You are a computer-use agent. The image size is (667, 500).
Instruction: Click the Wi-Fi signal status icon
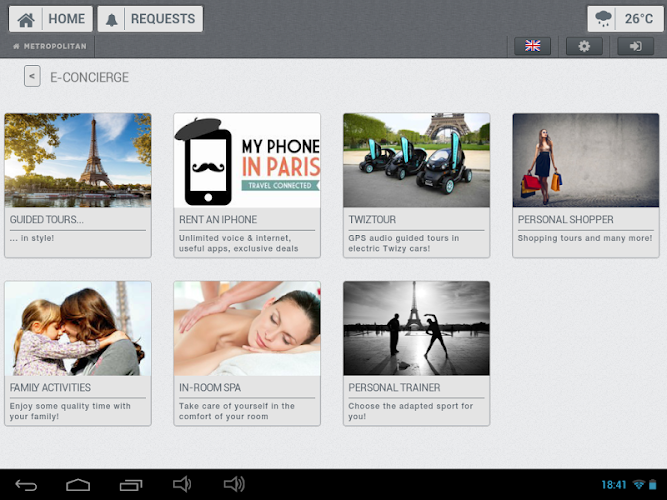638,485
